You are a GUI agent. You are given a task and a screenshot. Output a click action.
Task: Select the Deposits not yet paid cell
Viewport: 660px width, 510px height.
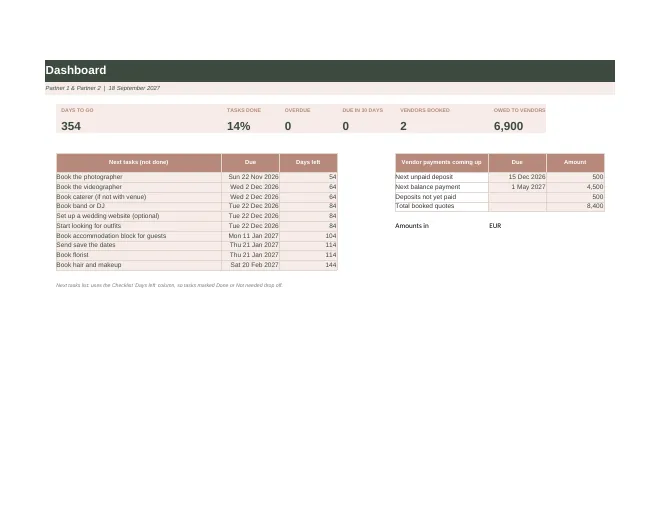coord(442,197)
